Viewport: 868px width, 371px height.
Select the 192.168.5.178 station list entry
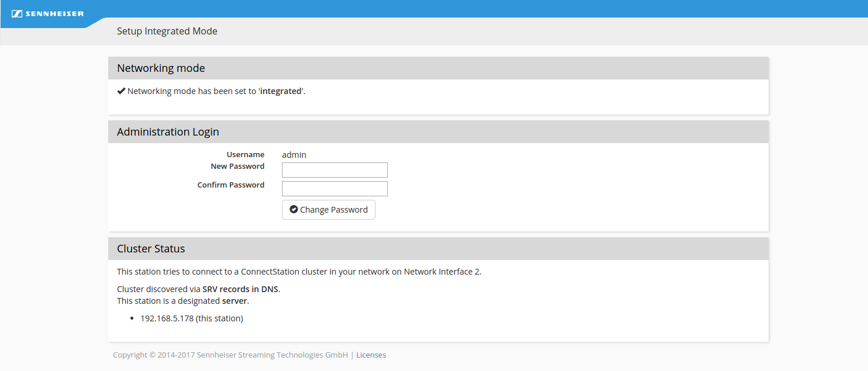coord(191,318)
